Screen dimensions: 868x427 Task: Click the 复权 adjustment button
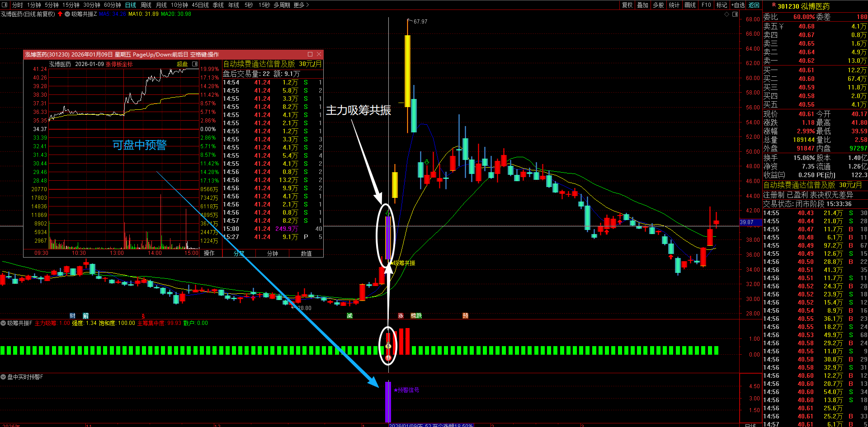(x=627, y=5)
